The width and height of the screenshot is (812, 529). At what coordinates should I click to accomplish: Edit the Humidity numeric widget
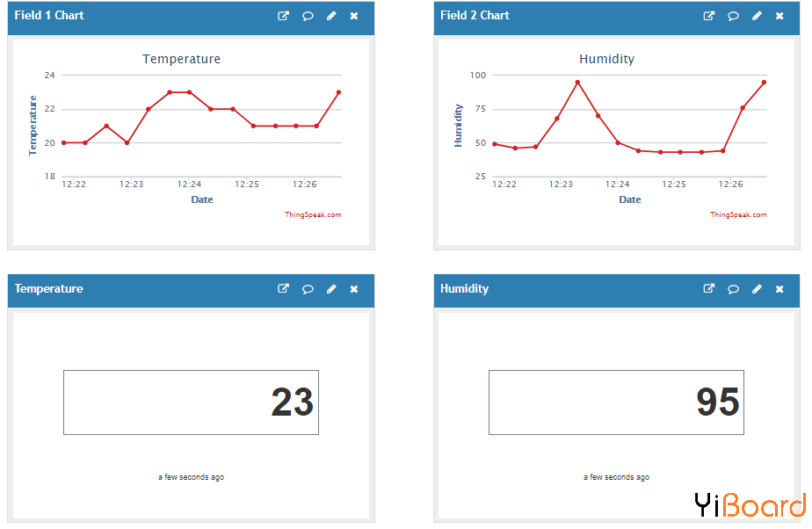758,289
